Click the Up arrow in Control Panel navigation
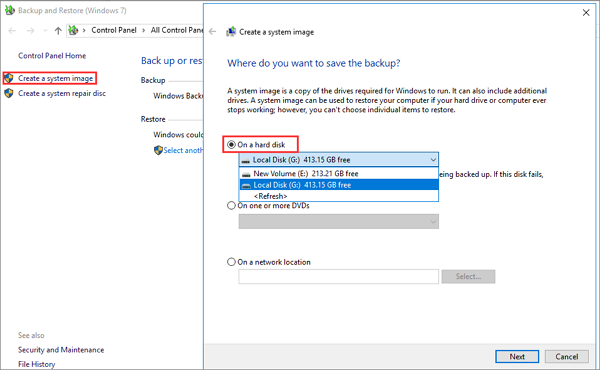The image size is (600, 370). pyautogui.click(x=58, y=31)
